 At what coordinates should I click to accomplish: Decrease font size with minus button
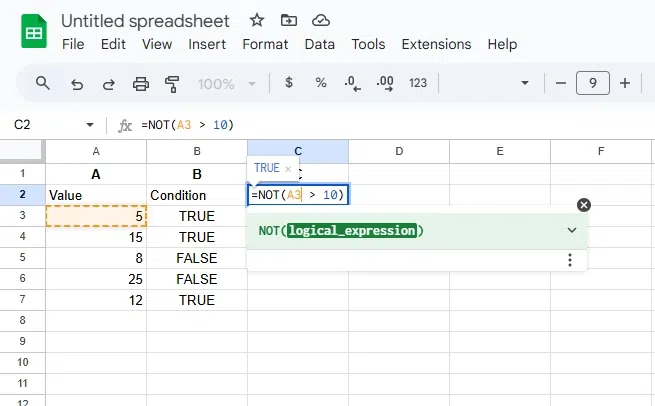(560, 83)
